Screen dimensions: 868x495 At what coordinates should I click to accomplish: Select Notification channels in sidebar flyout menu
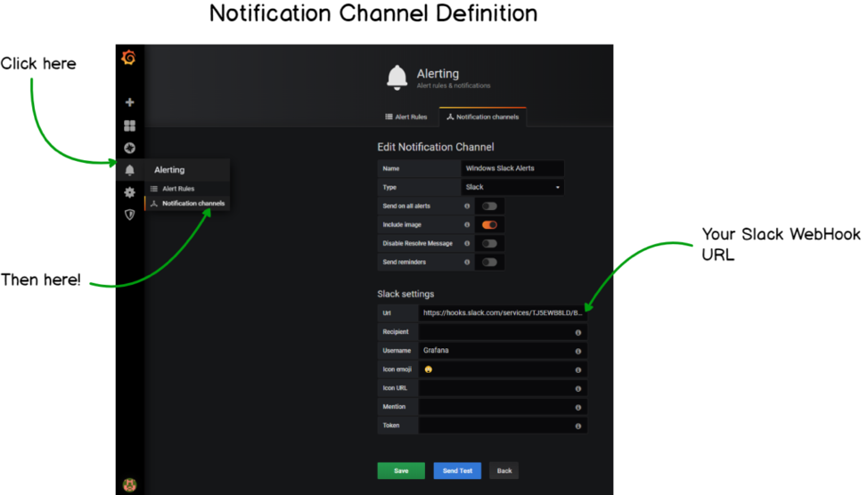187,204
